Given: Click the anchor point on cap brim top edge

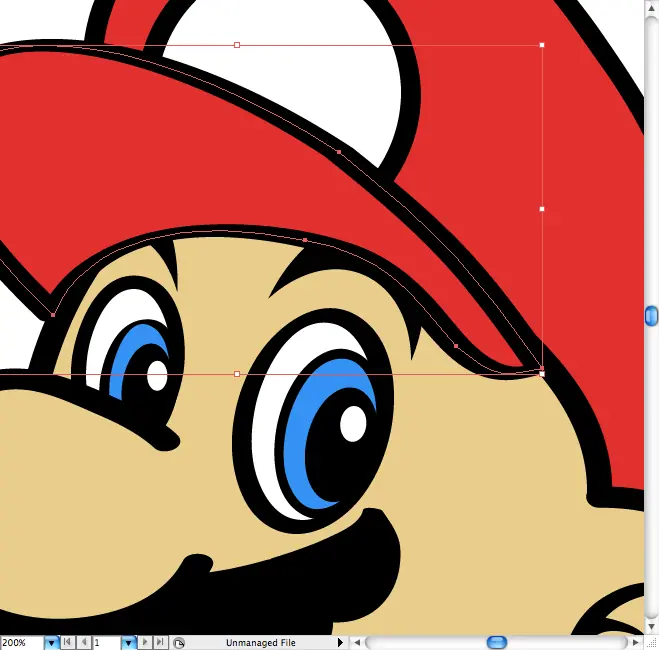Looking at the screenshot, I should [339, 152].
